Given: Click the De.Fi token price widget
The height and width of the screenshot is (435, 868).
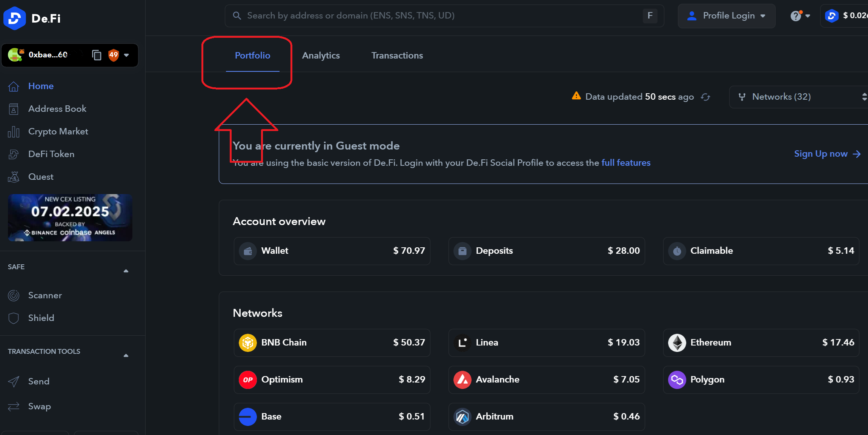Looking at the screenshot, I should (x=845, y=16).
